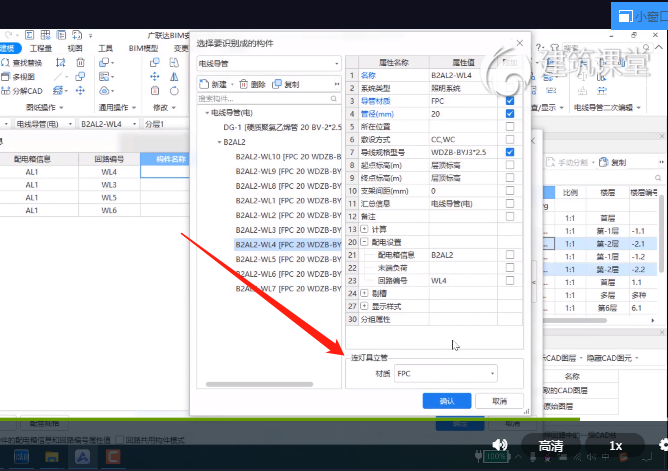Click the 取消 button in dialog
Image resolution: width=668 pixels, height=471 pixels.
coord(499,401)
